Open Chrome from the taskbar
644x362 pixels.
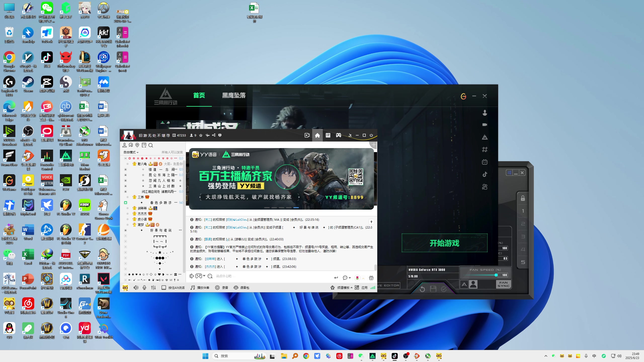pyautogui.click(x=306, y=356)
